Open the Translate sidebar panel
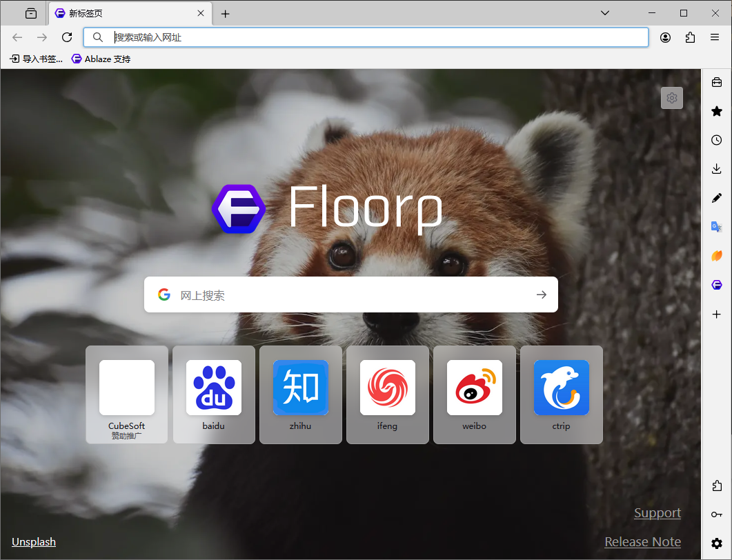 click(716, 226)
